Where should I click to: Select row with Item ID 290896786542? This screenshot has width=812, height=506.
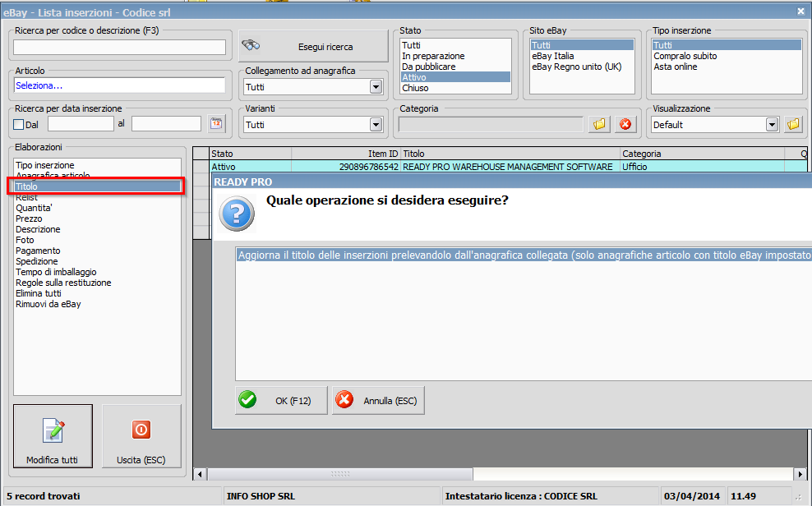[x=501, y=167]
